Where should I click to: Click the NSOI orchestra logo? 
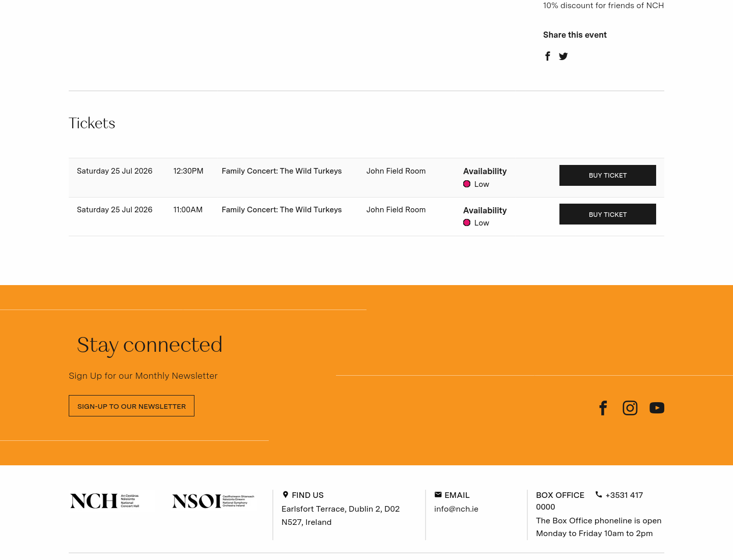click(213, 501)
